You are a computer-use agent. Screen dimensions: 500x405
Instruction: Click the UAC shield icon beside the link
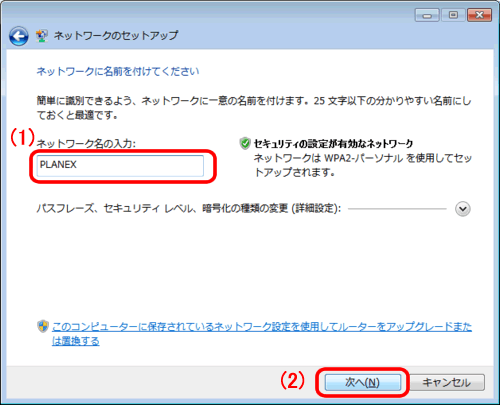[43, 327]
